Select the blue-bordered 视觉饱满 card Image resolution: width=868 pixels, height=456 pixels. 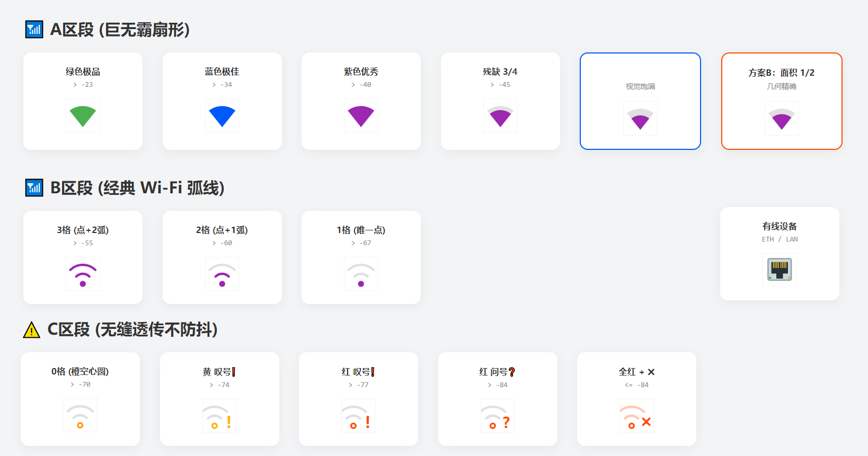click(x=640, y=101)
